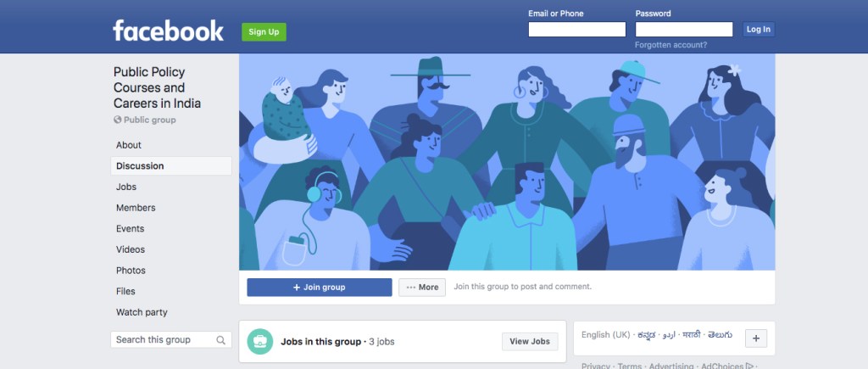The height and width of the screenshot is (369, 868).
Task: Click the plus button for more languages
Action: tap(756, 338)
